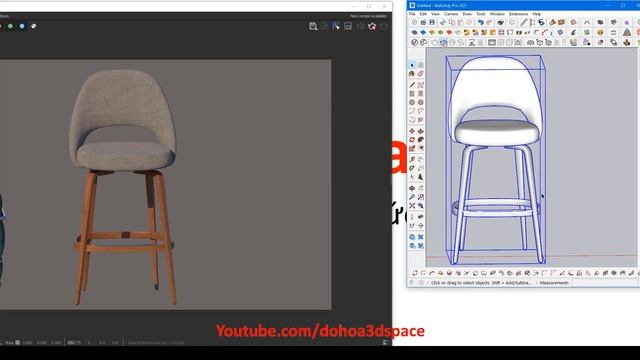Click the selected stool model in SketchUp viewport

pos(496,159)
